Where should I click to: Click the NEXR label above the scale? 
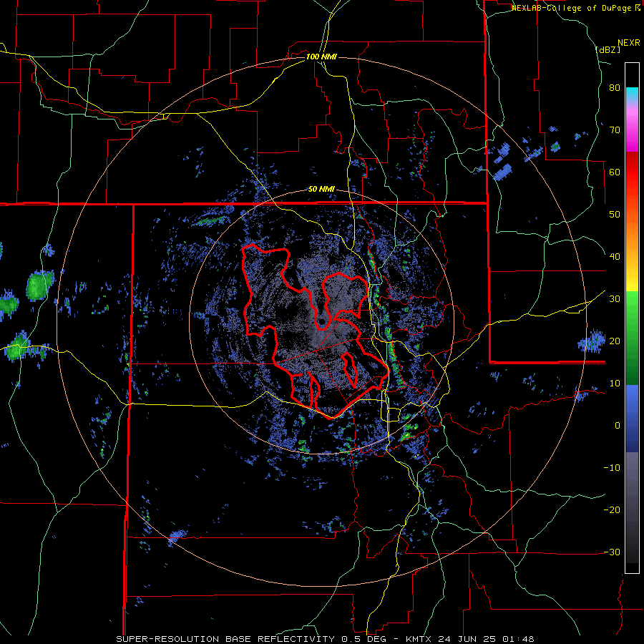pos(629,43)
